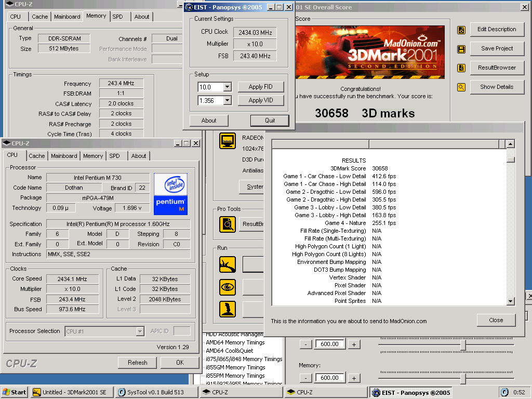Click the Show Details magnifier icon
The width and height of the screenshot is (532, 399).
(x=461, y=87)
